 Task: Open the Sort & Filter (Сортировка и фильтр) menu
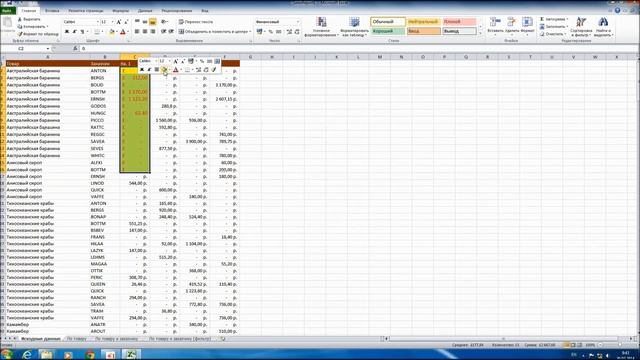581,27
